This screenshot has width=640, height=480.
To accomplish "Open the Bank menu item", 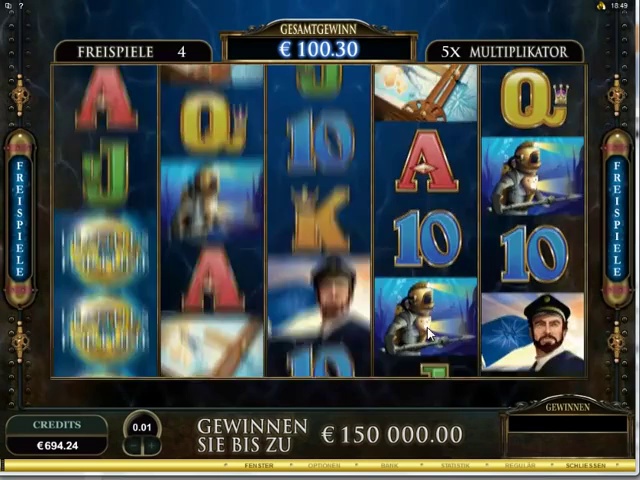I will [x=389, y=465].
